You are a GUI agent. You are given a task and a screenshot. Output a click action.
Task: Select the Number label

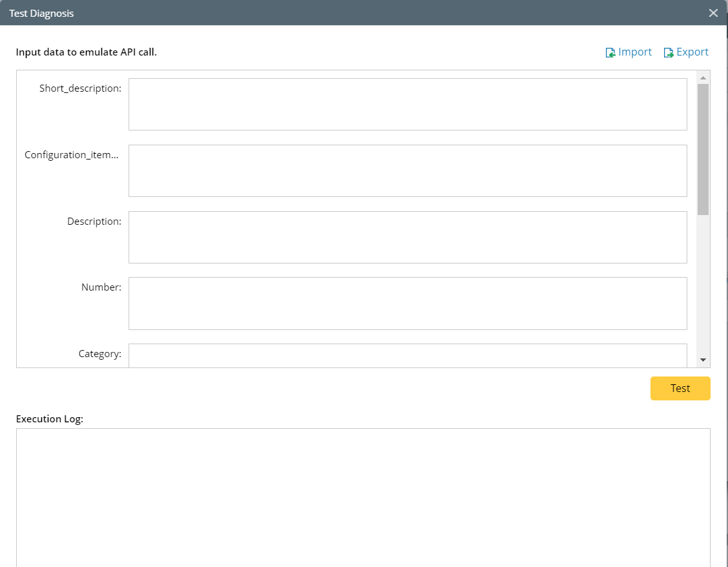pyautogui.click(x=101, y=287)
